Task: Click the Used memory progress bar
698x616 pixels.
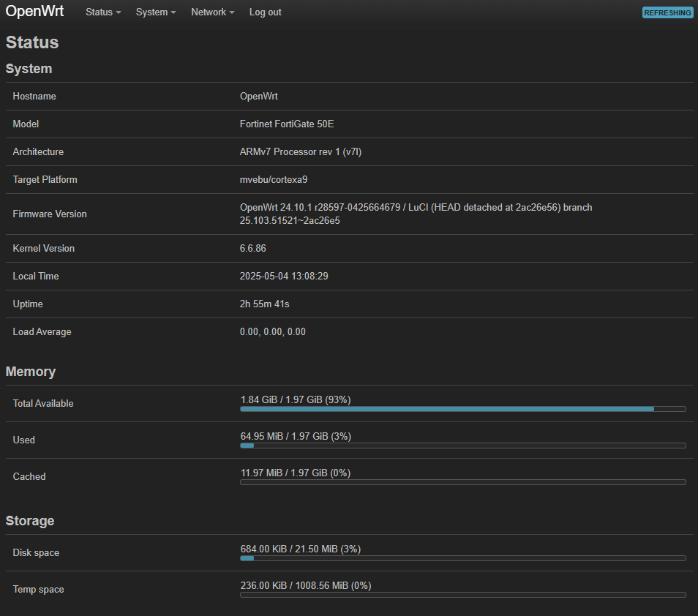Action: point(462,446)
